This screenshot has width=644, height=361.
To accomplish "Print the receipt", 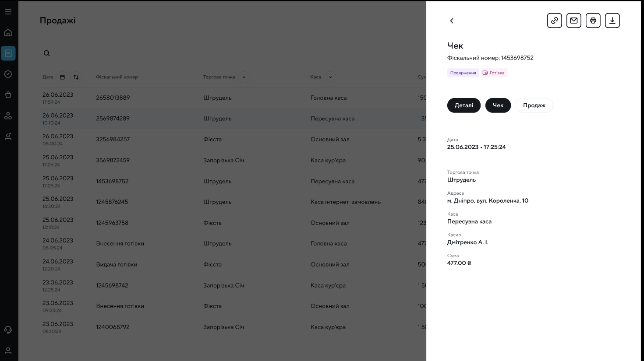I will [x=593, y=21].
